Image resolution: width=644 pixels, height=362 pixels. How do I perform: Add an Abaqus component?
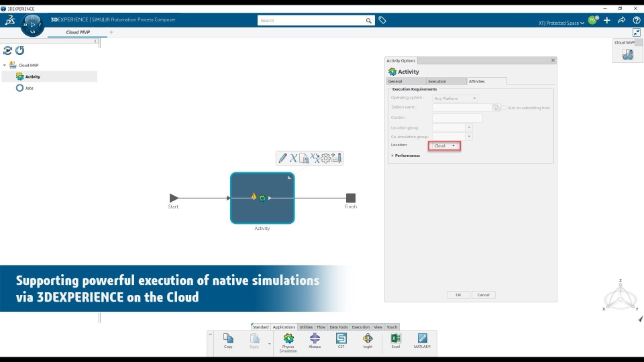click(x=315, y=341)
